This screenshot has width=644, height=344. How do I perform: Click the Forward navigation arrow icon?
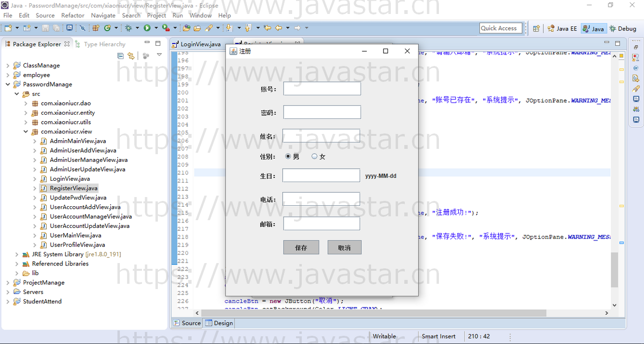[x=297, y=28]
